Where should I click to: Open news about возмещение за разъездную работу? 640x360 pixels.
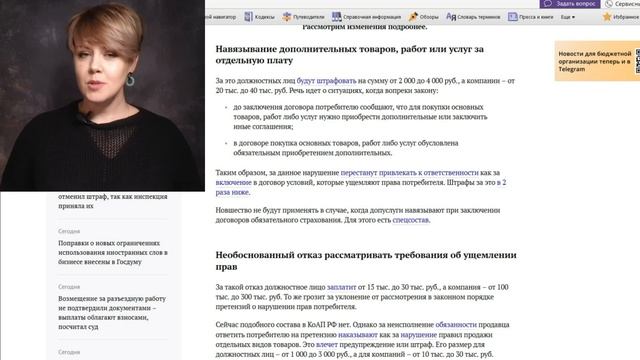pyautogui.click(x=112, y=313)
